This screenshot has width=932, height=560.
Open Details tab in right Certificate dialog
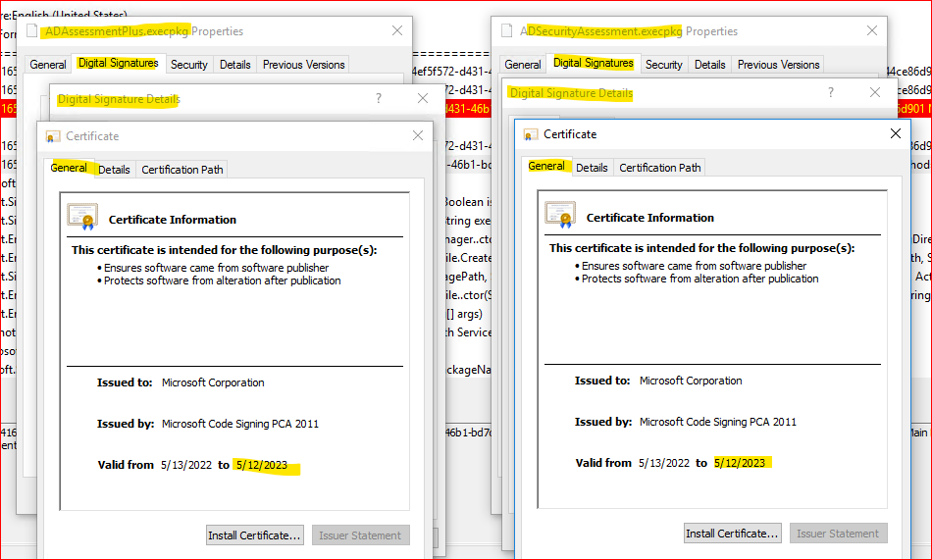coord(592,168)
